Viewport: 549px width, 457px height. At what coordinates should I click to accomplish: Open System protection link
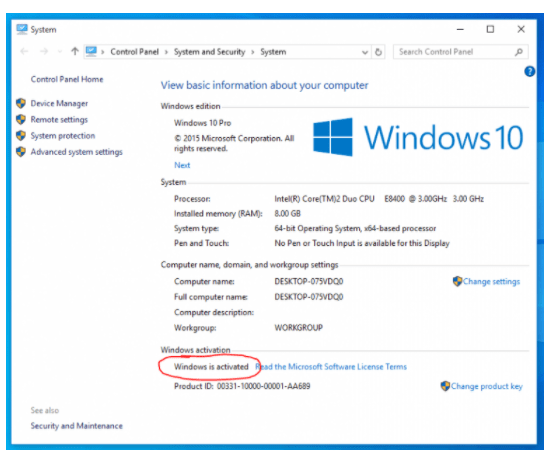pyautogui.click(x=63, y=136)
